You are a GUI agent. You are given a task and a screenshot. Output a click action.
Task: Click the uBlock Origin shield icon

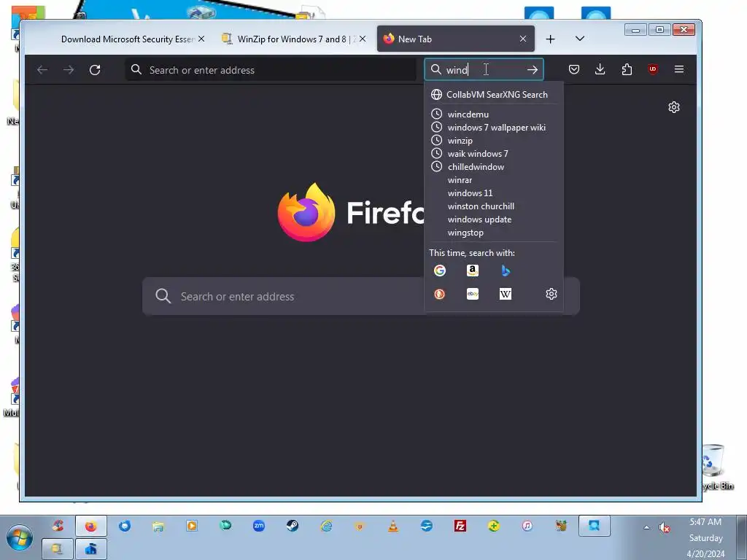653,69
